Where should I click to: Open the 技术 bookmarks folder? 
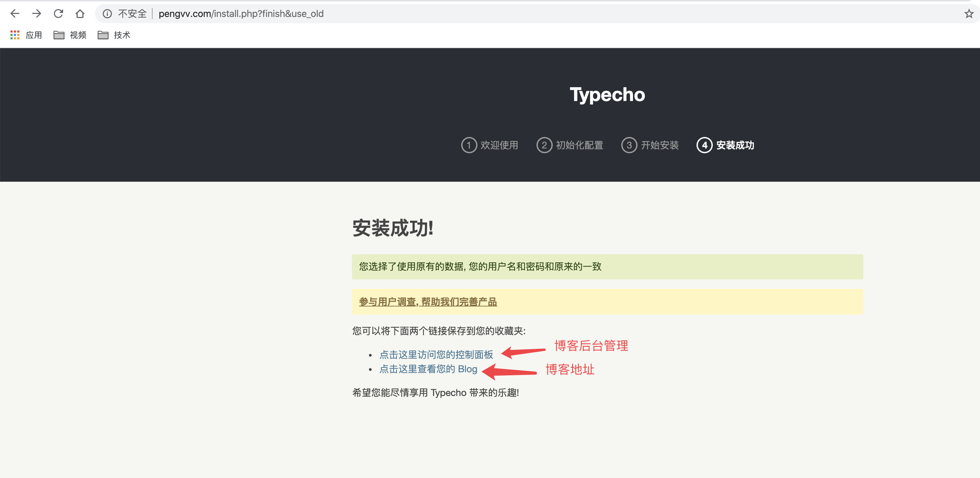coord(114,35)
